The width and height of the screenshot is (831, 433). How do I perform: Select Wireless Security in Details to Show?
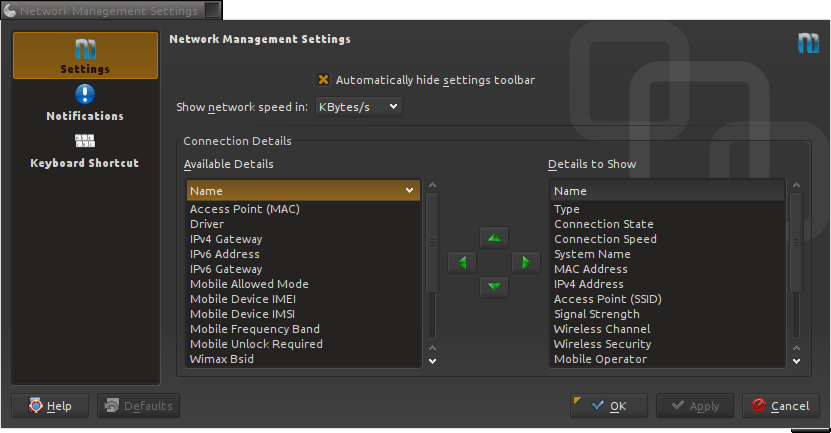click(x=602, y=344)
